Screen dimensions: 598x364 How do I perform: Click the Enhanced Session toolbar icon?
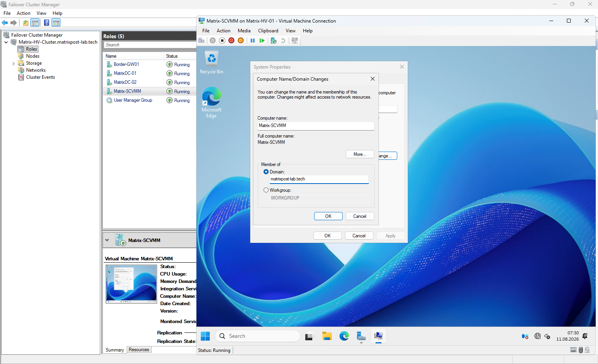[295, 41]
